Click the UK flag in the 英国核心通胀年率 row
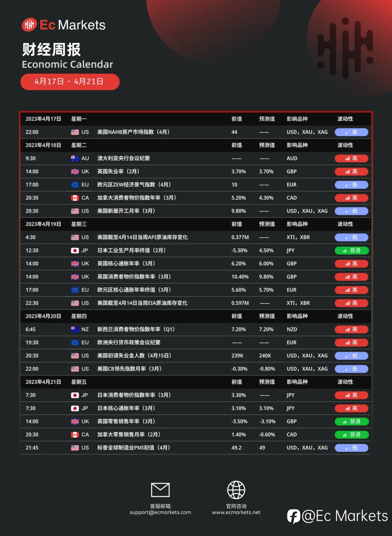Image resolution: width=392 pixels, height=536 pixels. (x=75, y=264)
